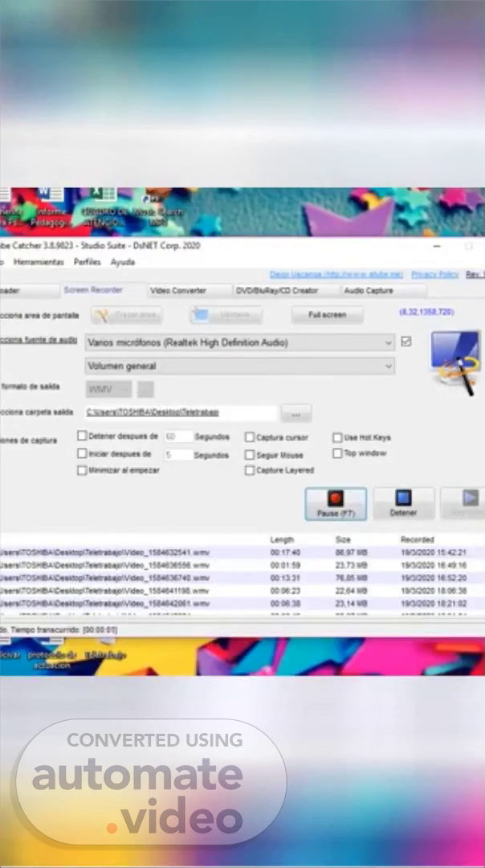Expand the Varios micrófonos audio source dropdown

click(x=240, y=342)
